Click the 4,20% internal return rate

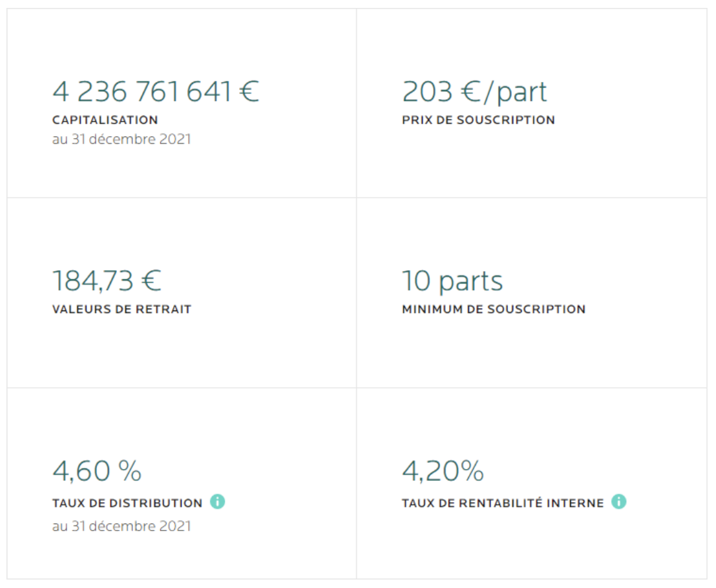pyautogui.click(x=443, y=470)
